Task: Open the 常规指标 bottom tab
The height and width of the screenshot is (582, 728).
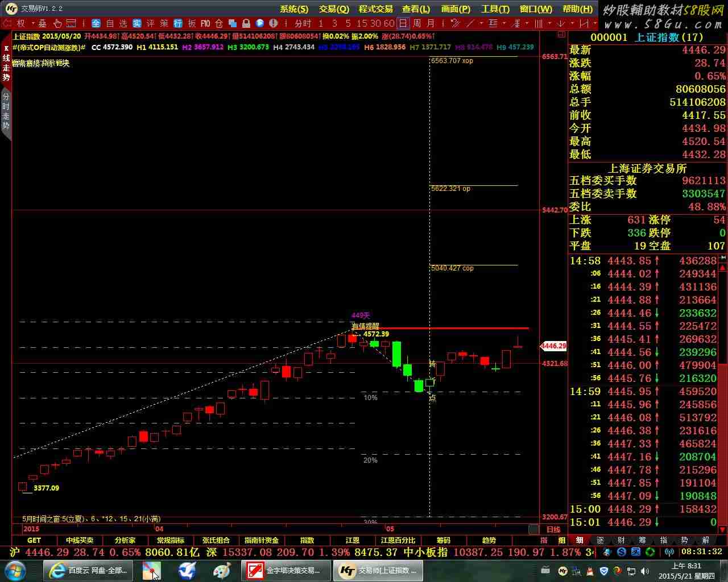Action: pyautogui.click(x=171, y=541)
